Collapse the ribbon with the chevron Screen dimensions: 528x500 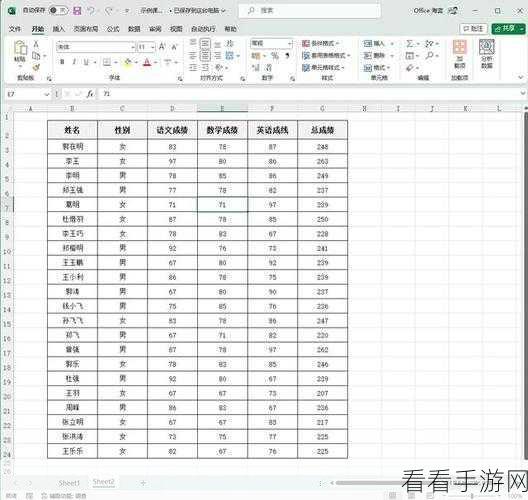click(521, 77)
